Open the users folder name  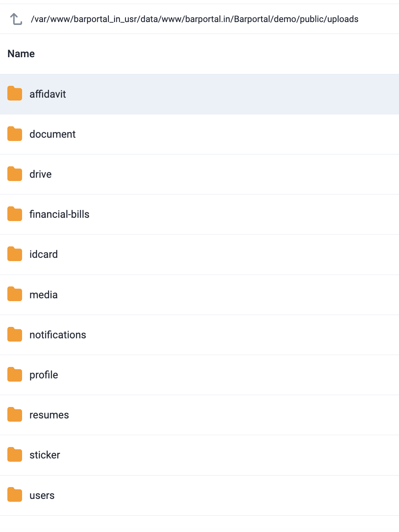point(42,495)
